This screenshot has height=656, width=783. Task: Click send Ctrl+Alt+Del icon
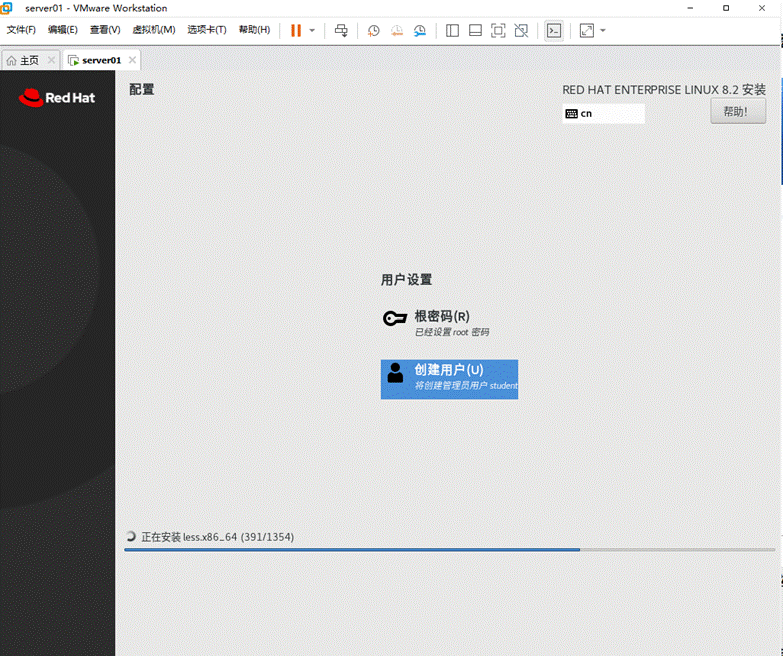(x=341, y=30)
